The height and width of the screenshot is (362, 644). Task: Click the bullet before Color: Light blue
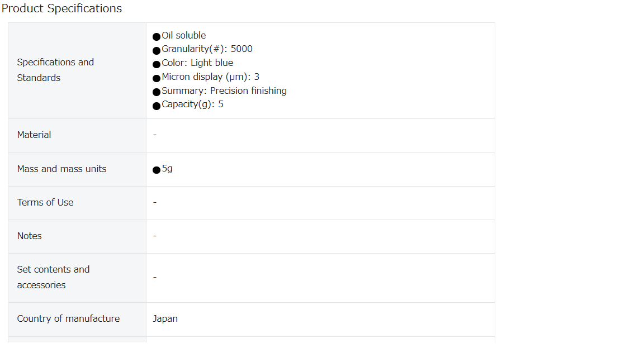click(157, 64)
